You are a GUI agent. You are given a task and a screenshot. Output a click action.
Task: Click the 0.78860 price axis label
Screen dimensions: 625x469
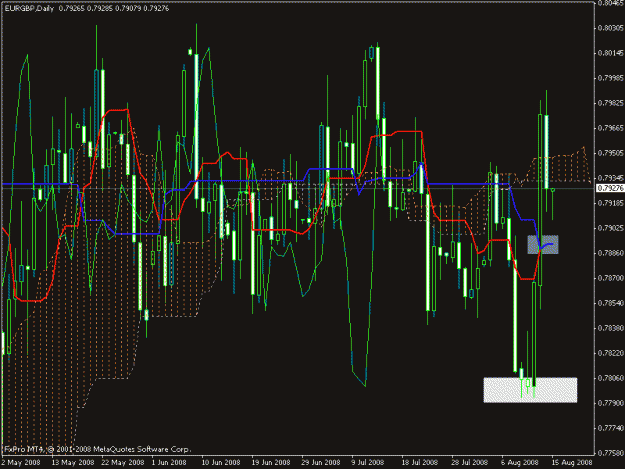click(x=610, y=253)
